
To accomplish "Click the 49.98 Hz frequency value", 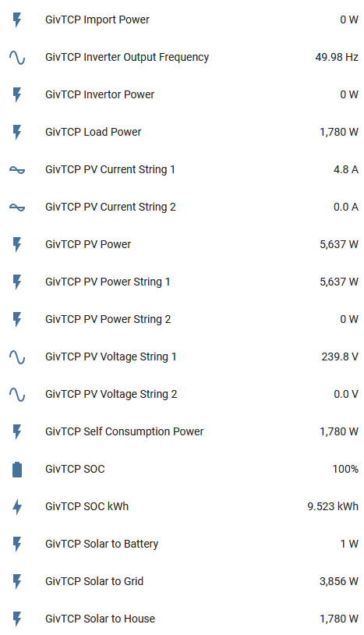I will [337, 57].
